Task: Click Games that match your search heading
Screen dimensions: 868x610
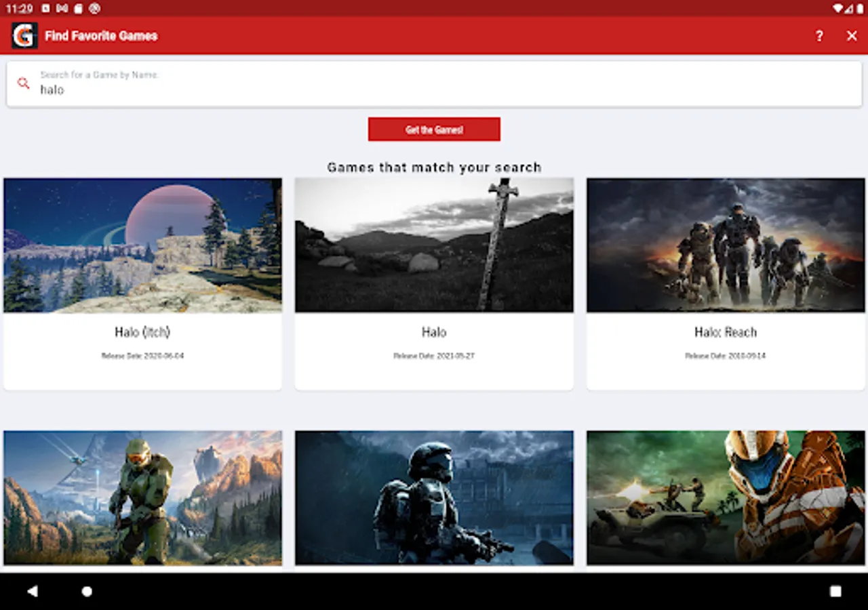Action: click(x=434, y=167)
